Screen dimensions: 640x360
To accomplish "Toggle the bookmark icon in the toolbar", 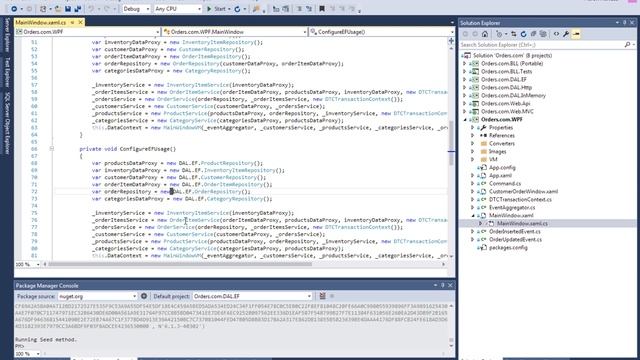I will [322, 9].
